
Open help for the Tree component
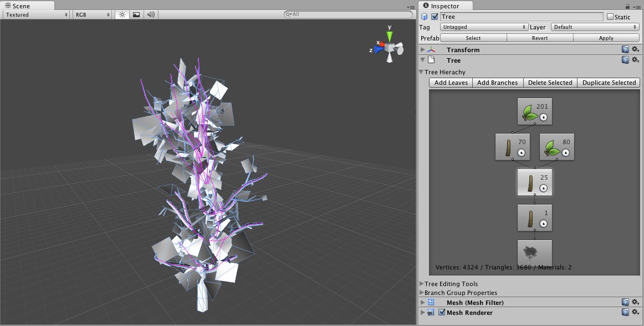625,60
